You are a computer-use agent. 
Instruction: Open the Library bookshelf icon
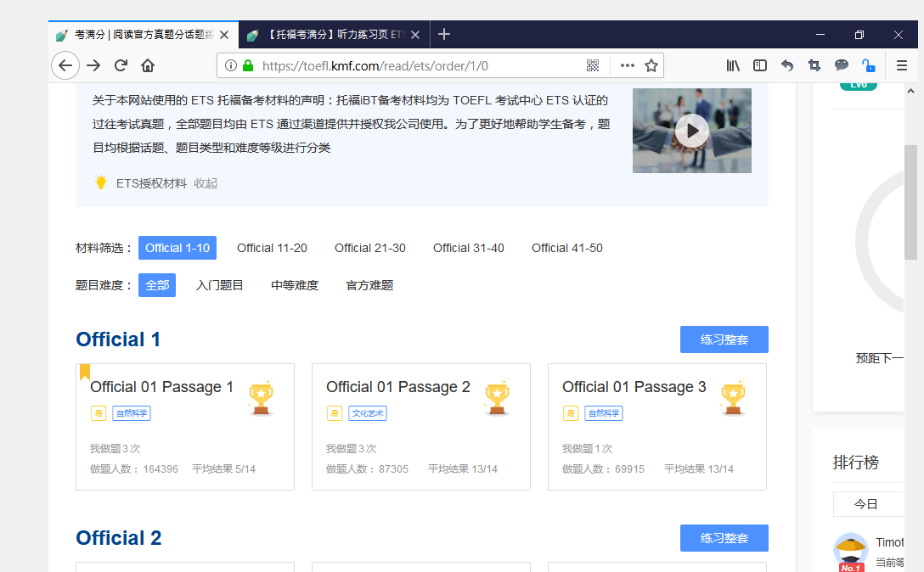pyautogui.click(x=732, y=65)
